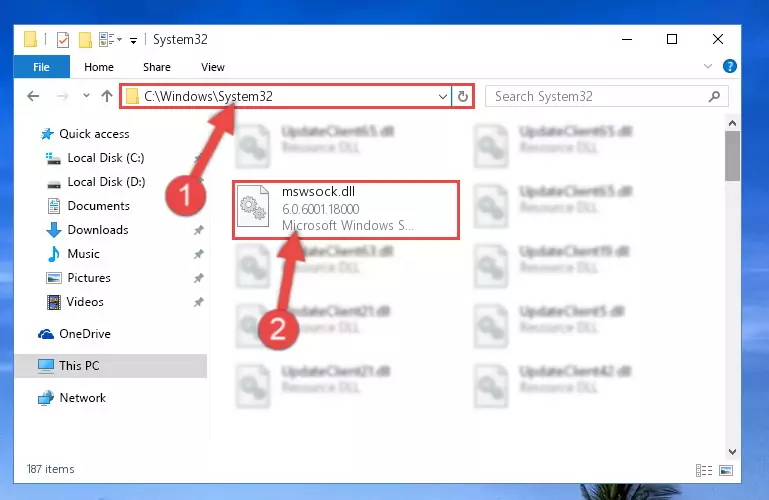Go up one folder level arrow
Viewport: 769px width, 500px height.
tap(107, 96)
